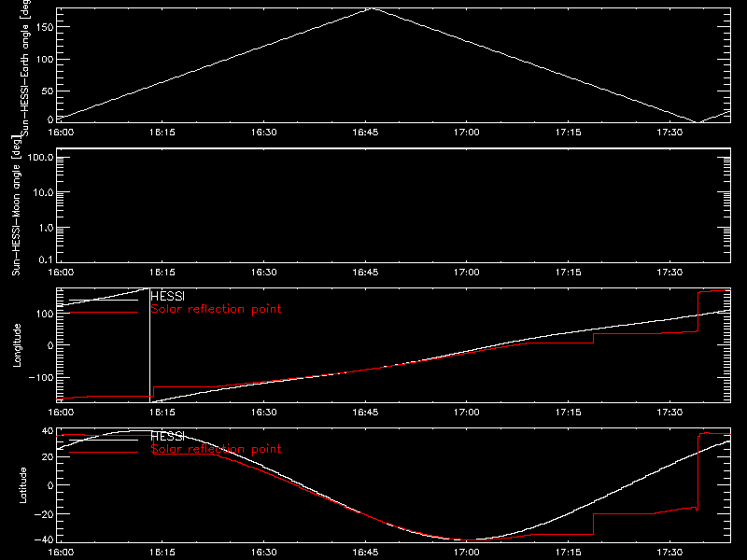Select the 17:15 label under Moon angle plot

coord(569,273)
